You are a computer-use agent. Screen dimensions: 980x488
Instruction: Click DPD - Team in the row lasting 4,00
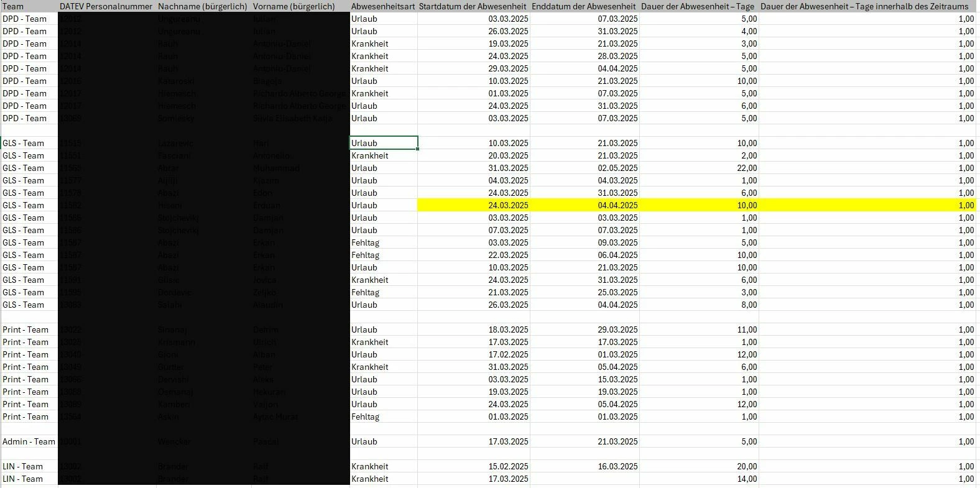coord(25,31)
